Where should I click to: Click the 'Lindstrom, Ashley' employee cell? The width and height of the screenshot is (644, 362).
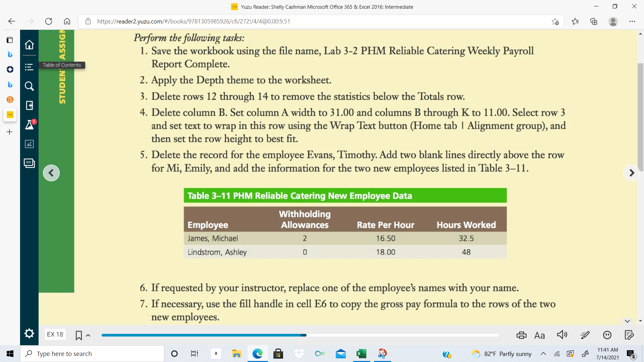tap(217, 252)
